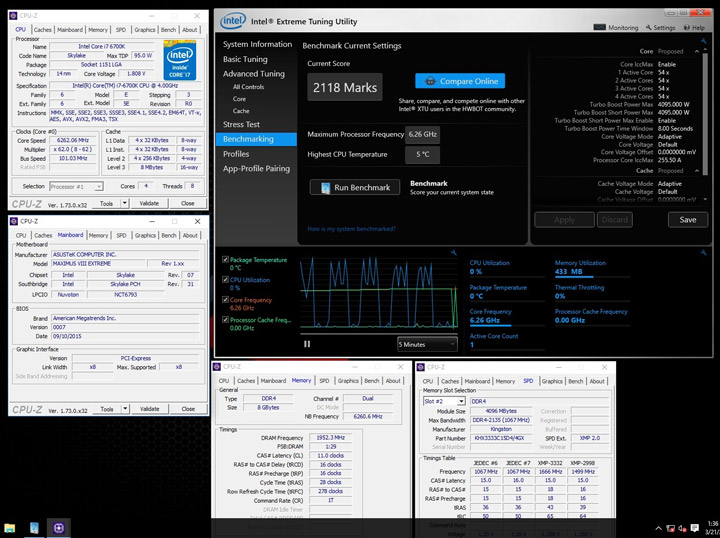This screenshot has height=538, width=720.
Task: Toggle the CPU Utilization checkbox
Action: [226, 280]
